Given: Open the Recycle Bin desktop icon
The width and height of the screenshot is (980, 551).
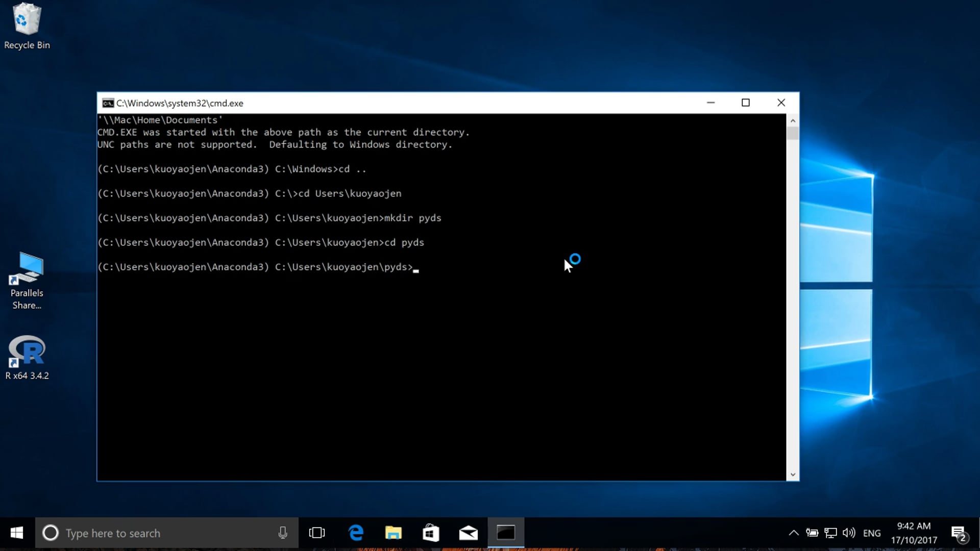Looking at the screenshot, I should [x=27, y=26].
